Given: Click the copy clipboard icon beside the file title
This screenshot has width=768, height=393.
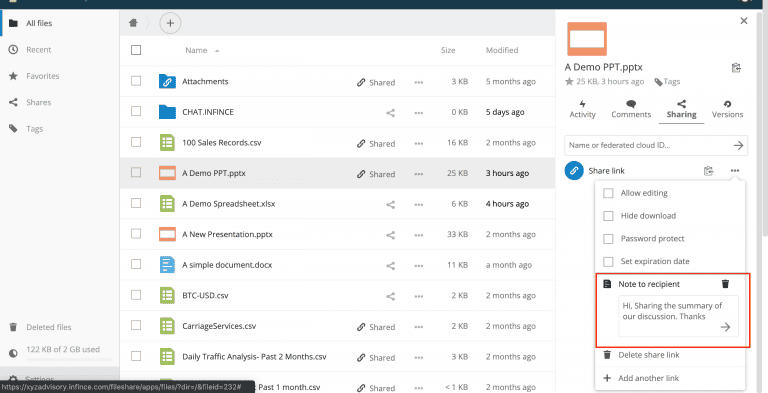Looking at the screenshot, I should 736,68.
